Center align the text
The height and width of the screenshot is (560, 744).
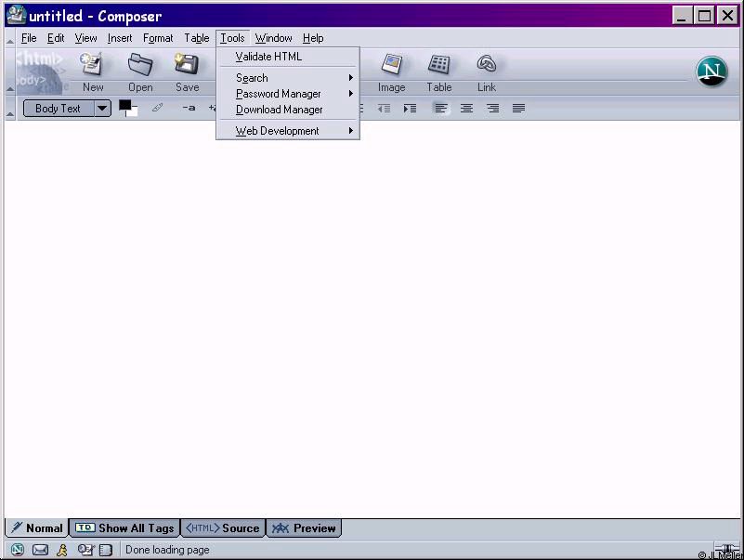(x=466, y=109)
